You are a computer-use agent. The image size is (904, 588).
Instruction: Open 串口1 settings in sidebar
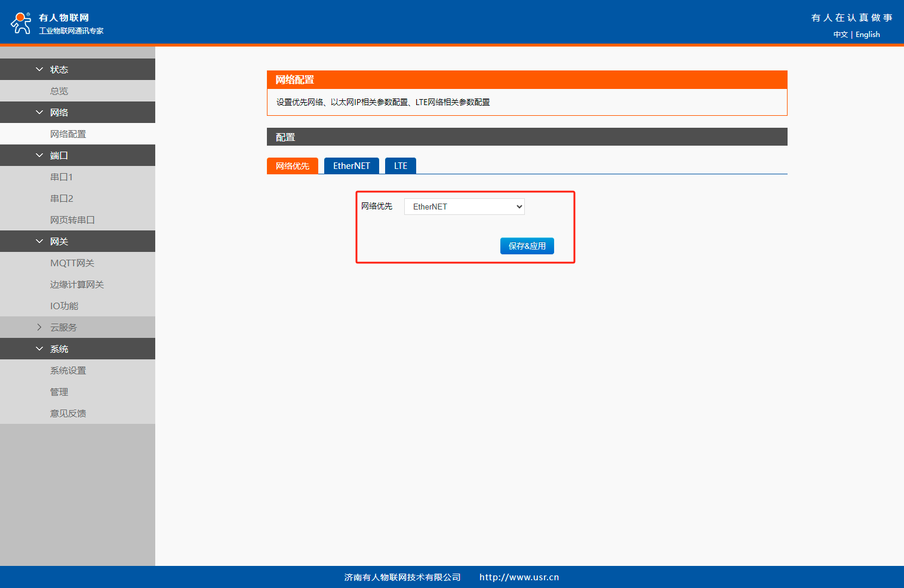coord(62,177)
